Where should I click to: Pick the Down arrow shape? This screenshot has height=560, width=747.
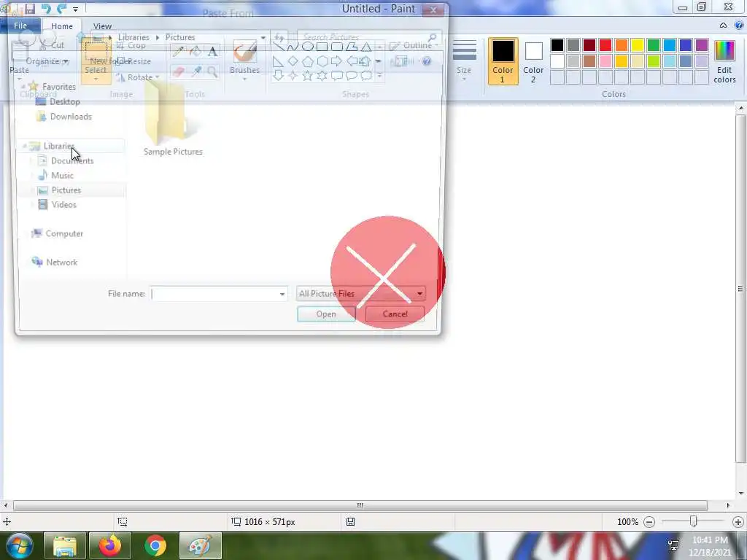(x=279, y=75)
